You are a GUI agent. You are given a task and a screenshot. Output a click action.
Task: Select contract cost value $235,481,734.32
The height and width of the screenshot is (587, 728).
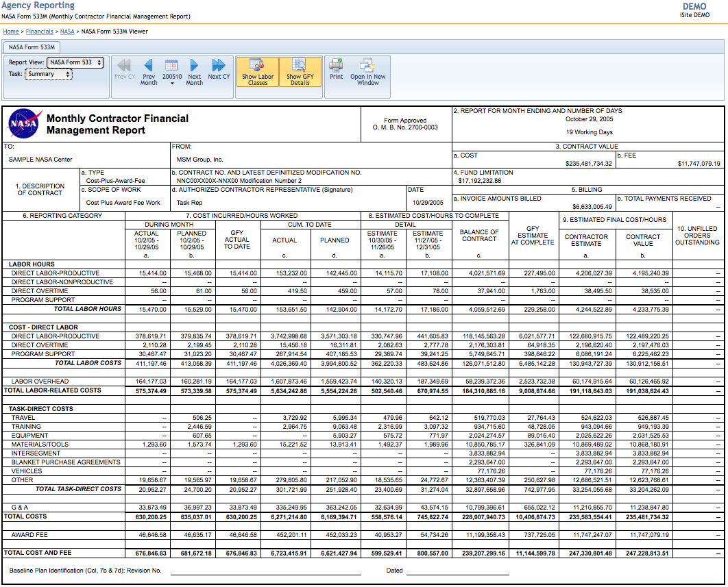point(589,164)
